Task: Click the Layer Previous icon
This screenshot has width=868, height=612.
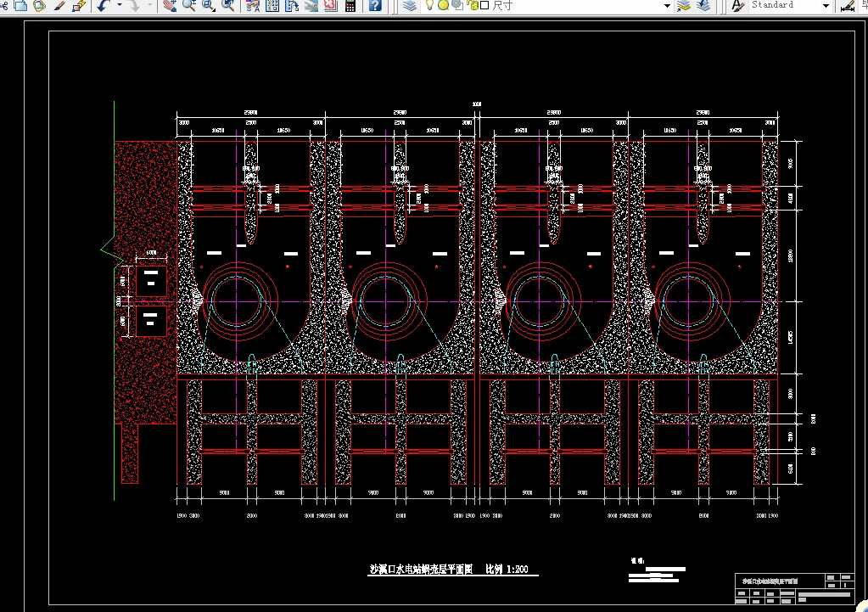Action: (x=703, y=6)
